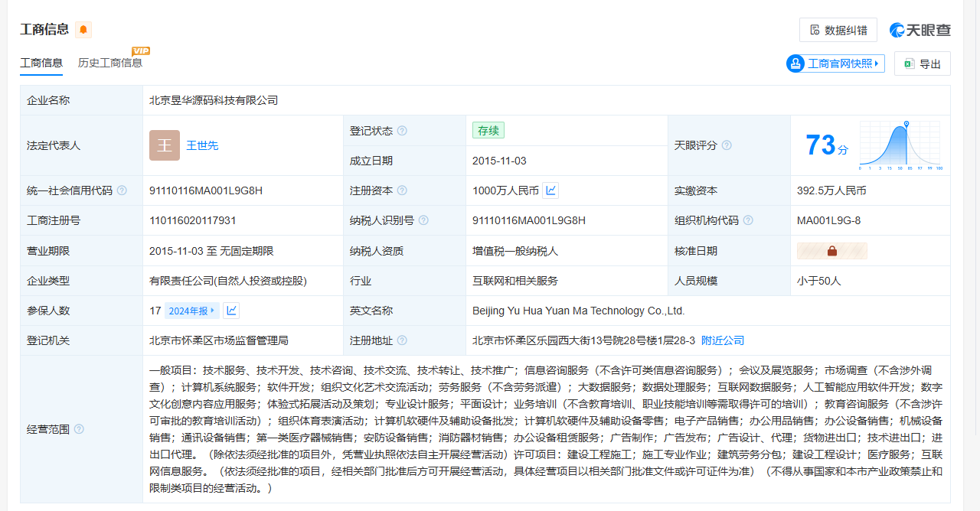This screenshot has height=511, width=980.
Task: Click help icon beside 登记状态
Action: coord(402,131)
